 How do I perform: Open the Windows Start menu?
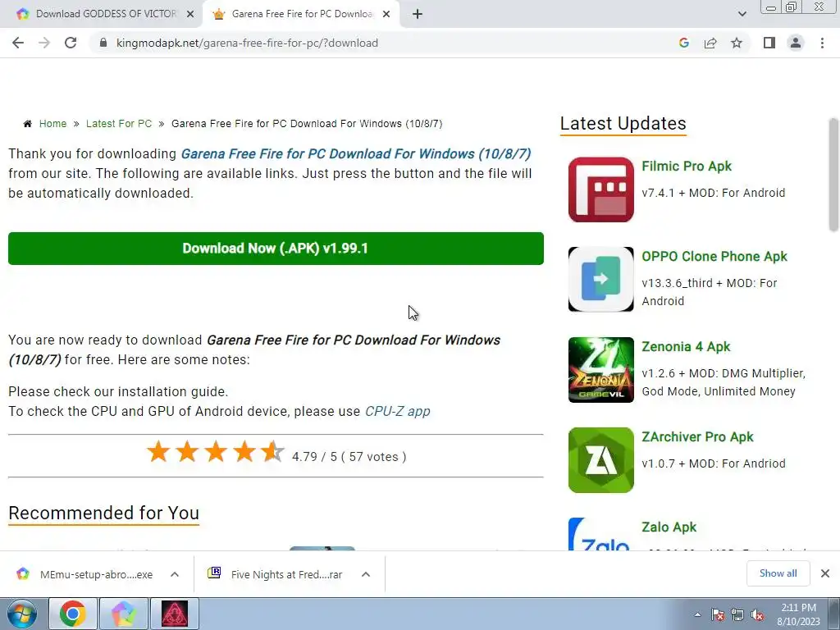point(21,614)
